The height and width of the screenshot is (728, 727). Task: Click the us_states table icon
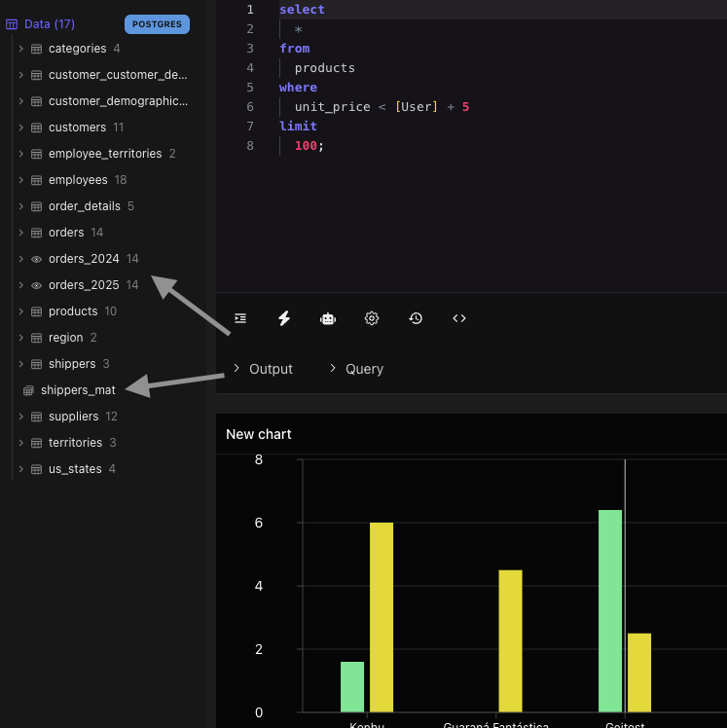coord(36,469)
